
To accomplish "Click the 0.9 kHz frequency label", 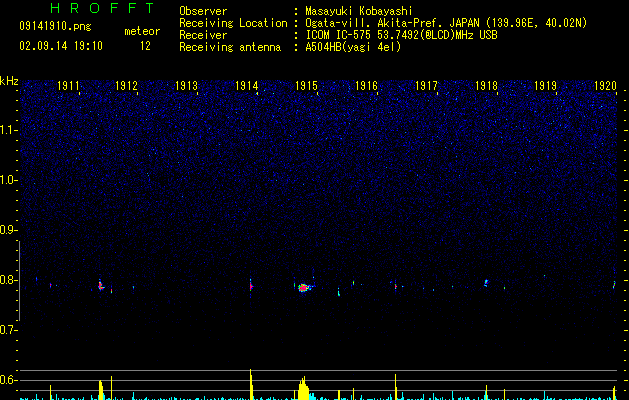I will [x=8, y=230].
